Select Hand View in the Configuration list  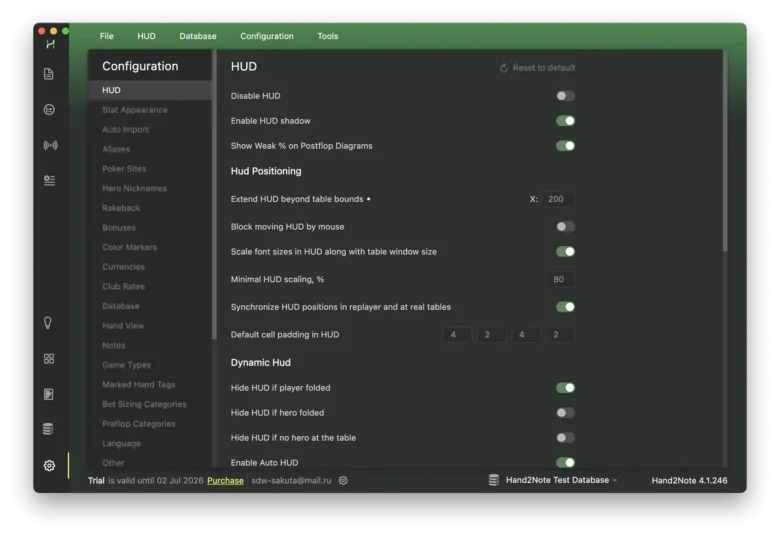coord(150,326)
